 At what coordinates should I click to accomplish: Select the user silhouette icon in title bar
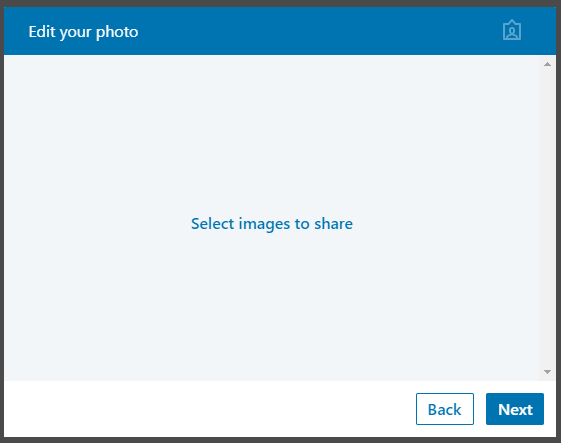[x=512, y=30]
